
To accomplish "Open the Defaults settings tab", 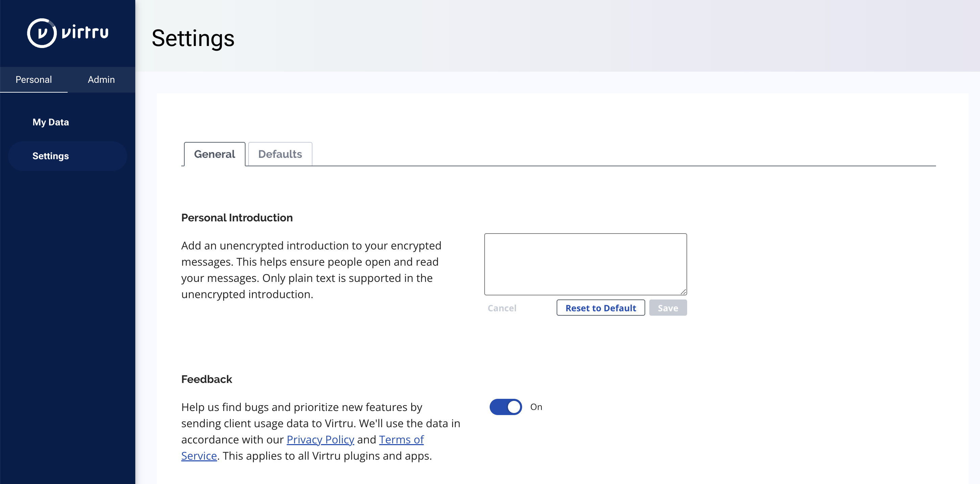I will (x=280, y=154).
